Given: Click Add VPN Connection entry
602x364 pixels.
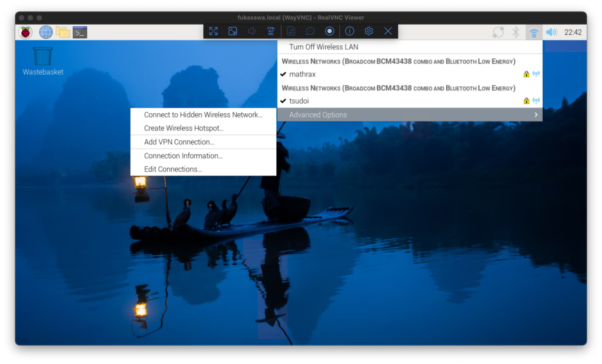Looking at the screenshot, I should coord(179,142).
